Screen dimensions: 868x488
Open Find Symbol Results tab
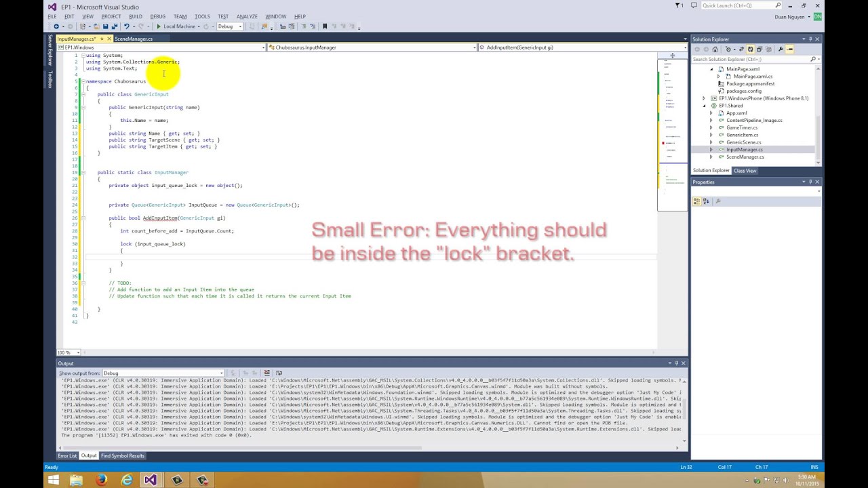(x=123, y=455)
